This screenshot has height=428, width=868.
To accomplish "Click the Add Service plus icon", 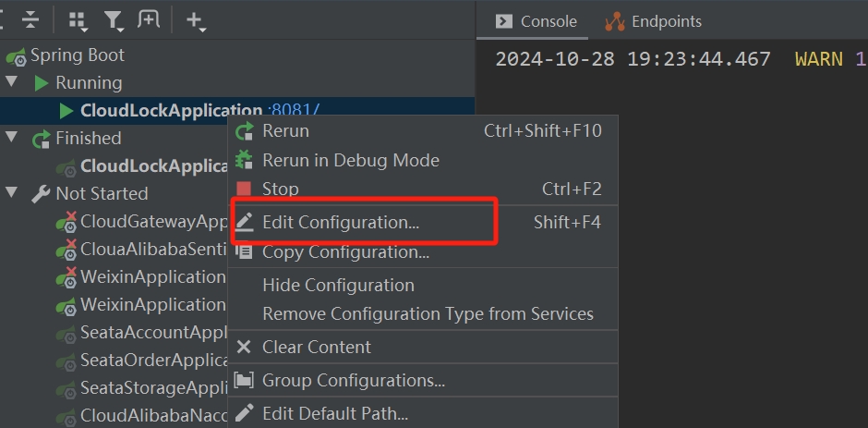I will click(x=195, y=19).
